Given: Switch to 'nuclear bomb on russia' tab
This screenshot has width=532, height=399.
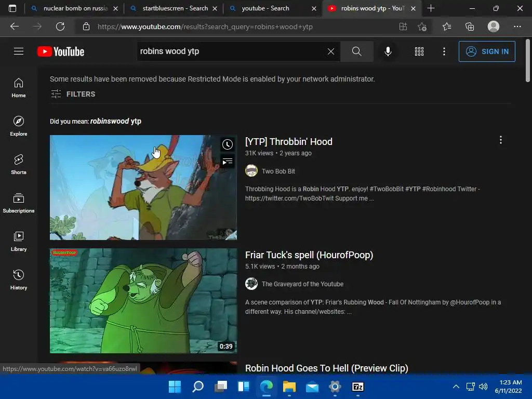Looking at the screenshot, I should (x=75, y=8).
